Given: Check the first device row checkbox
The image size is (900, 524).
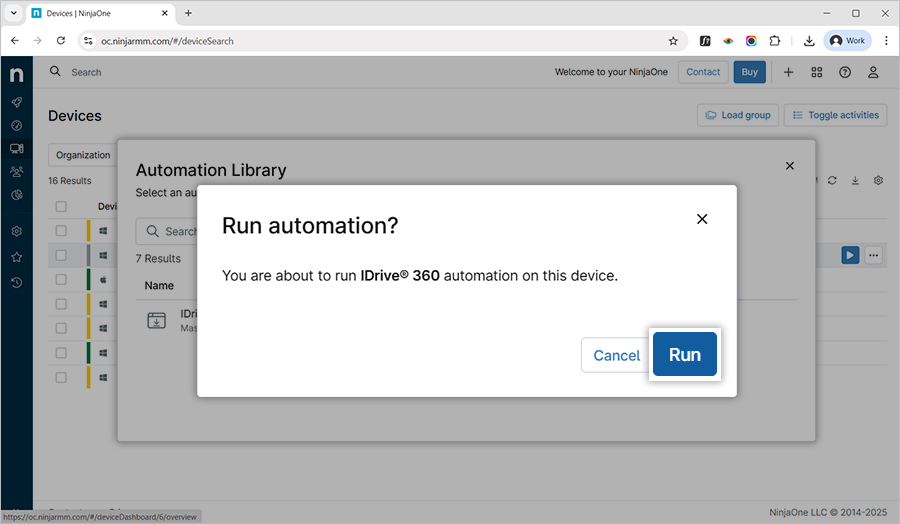Looking at the screenshot, I should pos(61,231).
